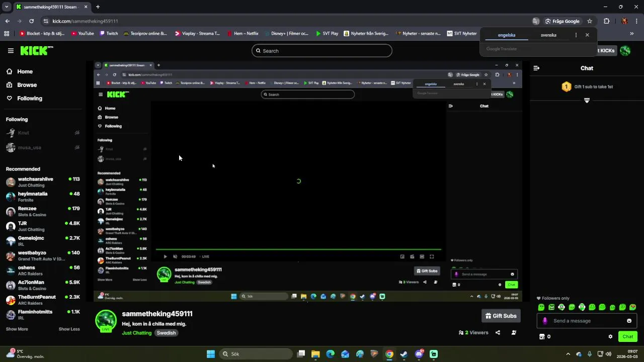Click TheBurntPeanut channel entry
The image size is (644, 362).
coord(43,300)
